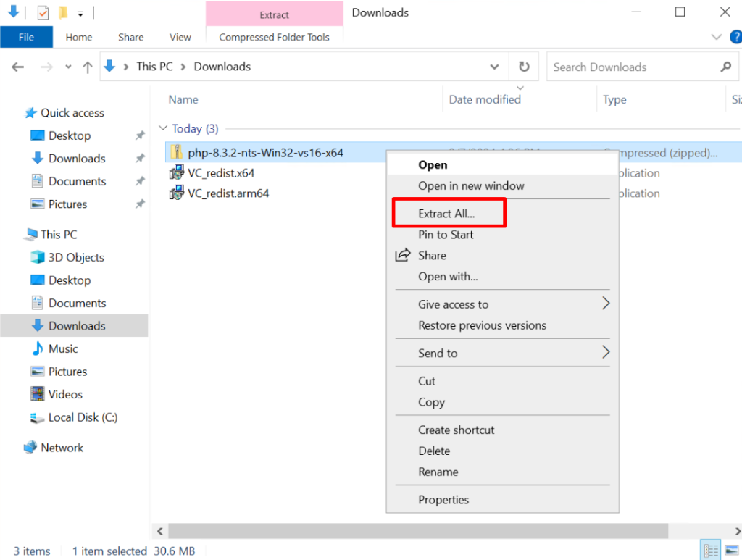Click the Refresh button in address bar
This screenshot has width=742, height=560.
[524, 67]
